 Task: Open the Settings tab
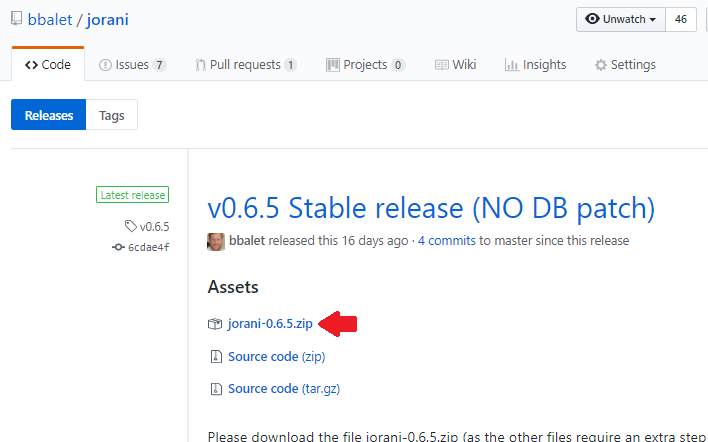(625, 65)
